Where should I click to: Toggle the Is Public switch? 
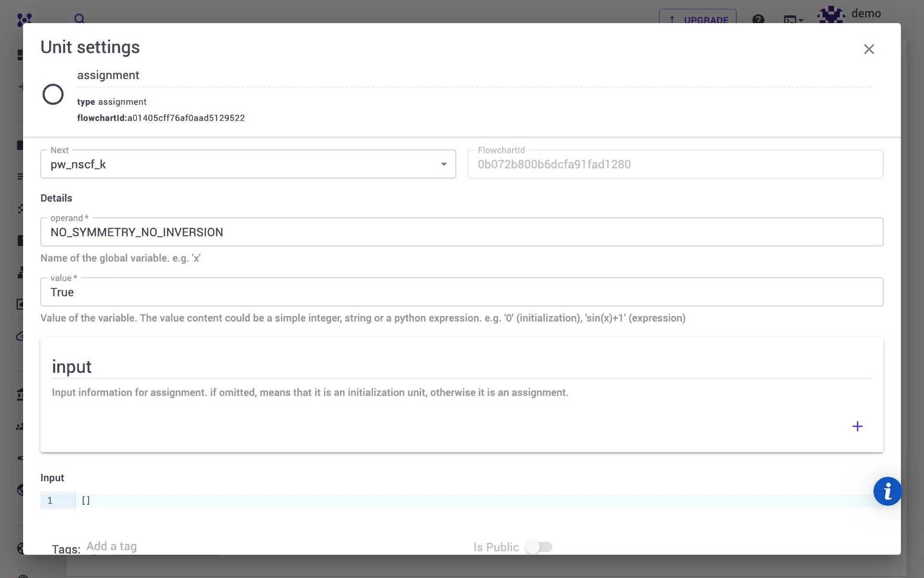[539, 547]
